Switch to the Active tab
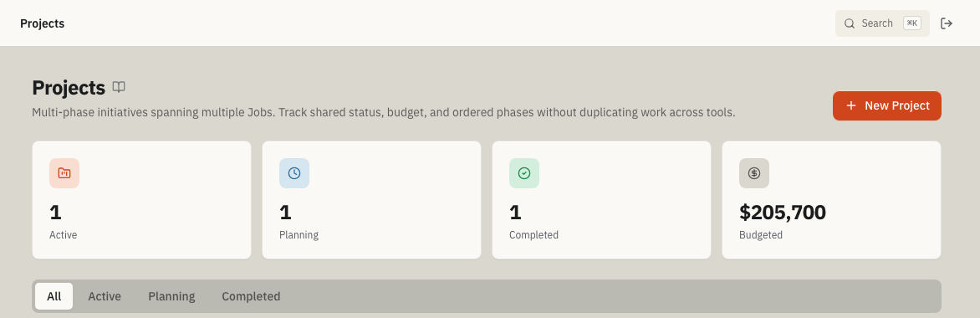980x318 pixels. pos(105,296)
